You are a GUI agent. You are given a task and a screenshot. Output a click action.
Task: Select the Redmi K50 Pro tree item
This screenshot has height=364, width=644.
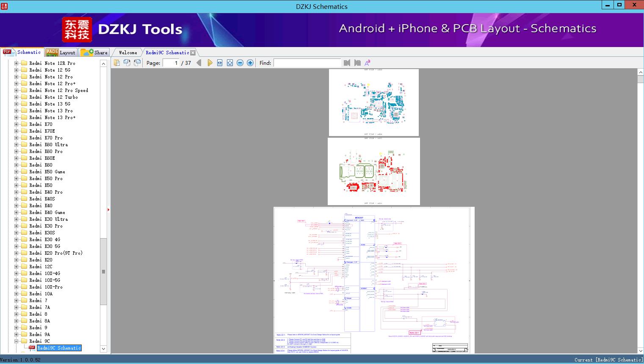[x=46, y=178]
